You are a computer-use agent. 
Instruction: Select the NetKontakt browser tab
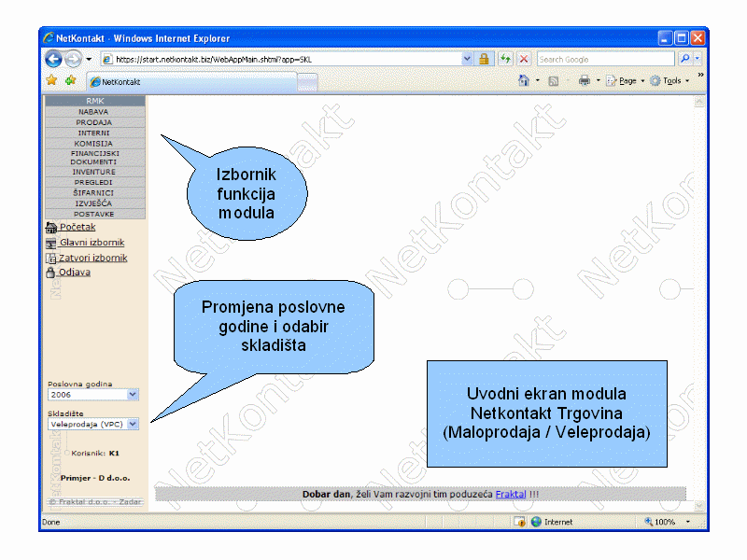click(191, 81)
